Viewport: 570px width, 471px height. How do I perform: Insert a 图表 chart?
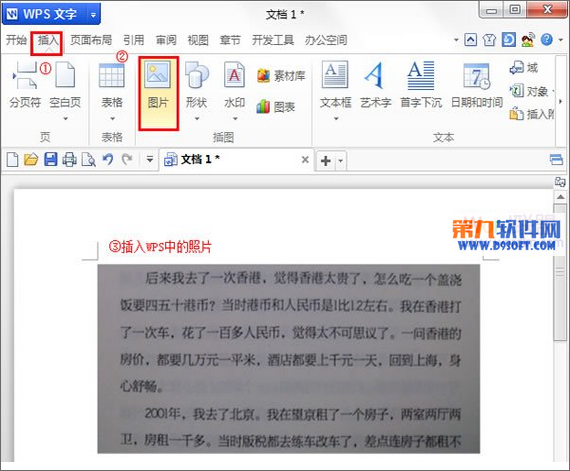click(275, 106)
